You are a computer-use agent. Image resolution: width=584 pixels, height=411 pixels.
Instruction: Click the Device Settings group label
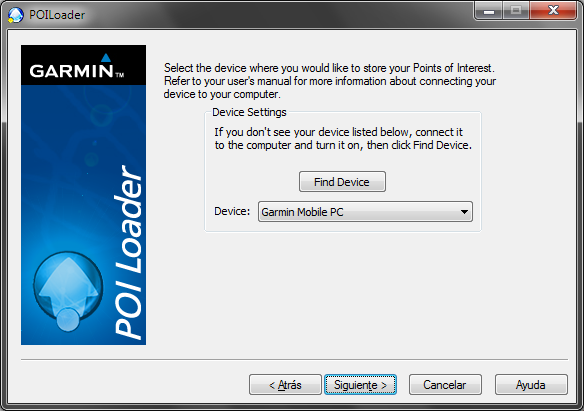pyautogui.click(x=249, y=112)
